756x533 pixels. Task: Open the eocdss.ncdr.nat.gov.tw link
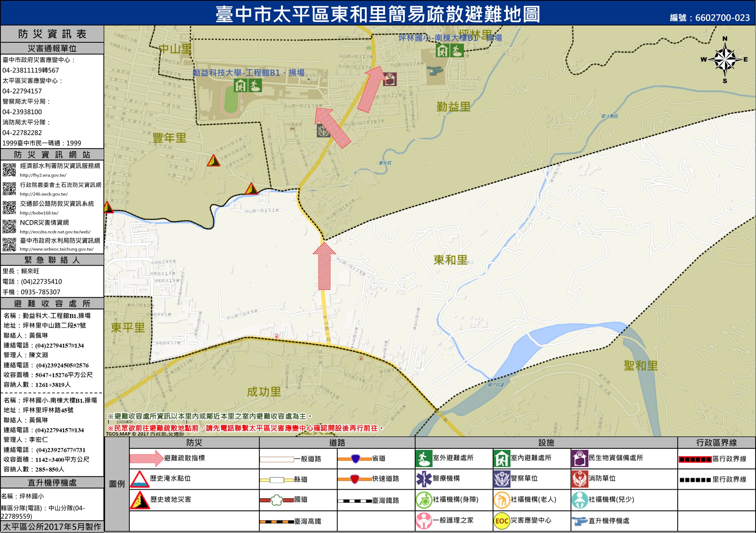click(55, 232)
